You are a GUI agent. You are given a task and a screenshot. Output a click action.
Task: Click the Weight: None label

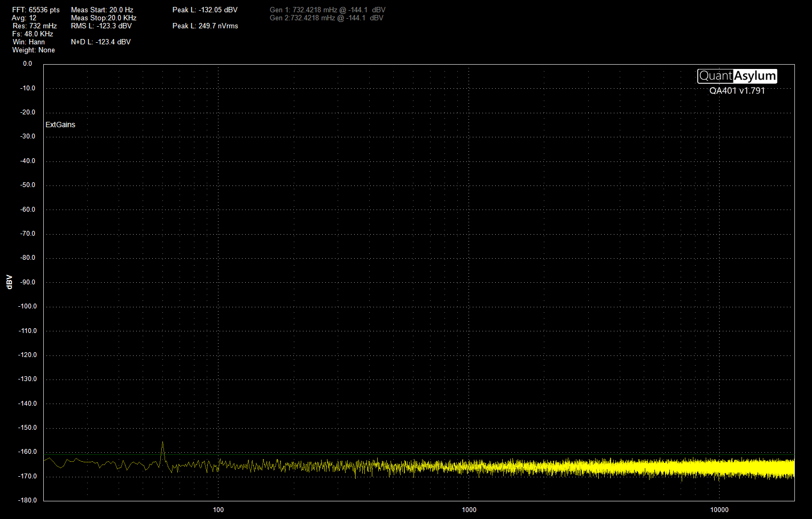coord(34,50)
